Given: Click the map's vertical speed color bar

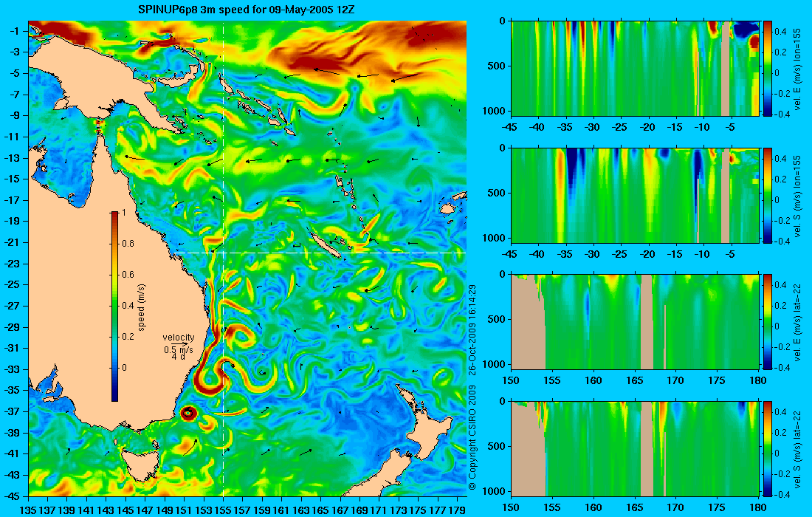Looking at the screenshot, I should click(114, 307).
